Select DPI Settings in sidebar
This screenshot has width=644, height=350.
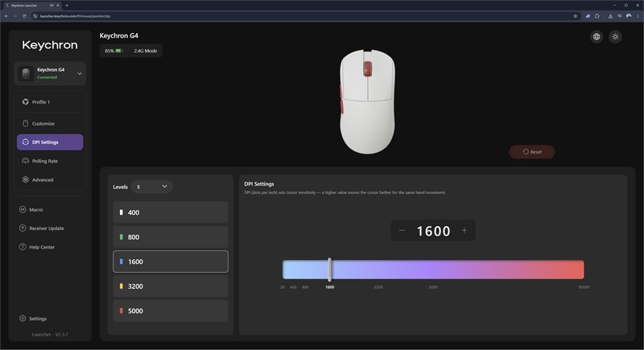[50, 142]
